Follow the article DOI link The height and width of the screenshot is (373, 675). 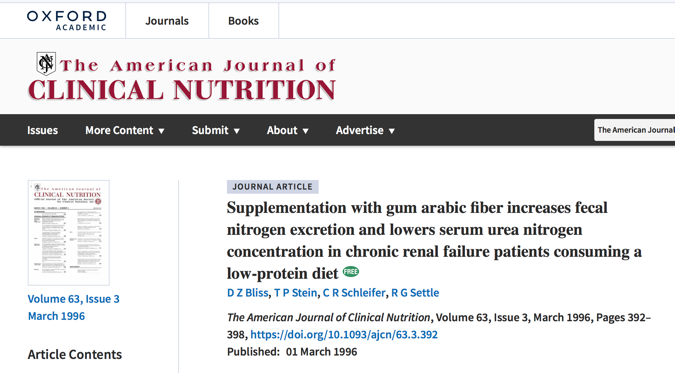pos(344,335)
